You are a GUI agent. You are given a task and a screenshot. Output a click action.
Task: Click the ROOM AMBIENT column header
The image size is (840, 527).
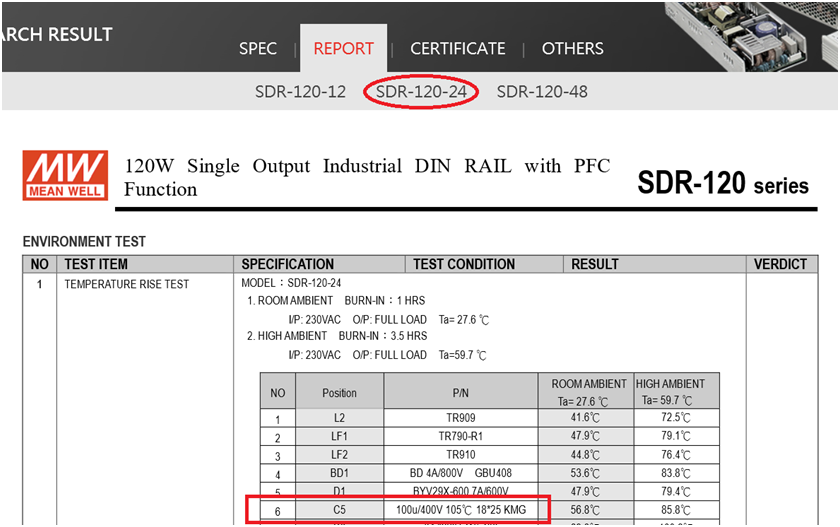589,391
